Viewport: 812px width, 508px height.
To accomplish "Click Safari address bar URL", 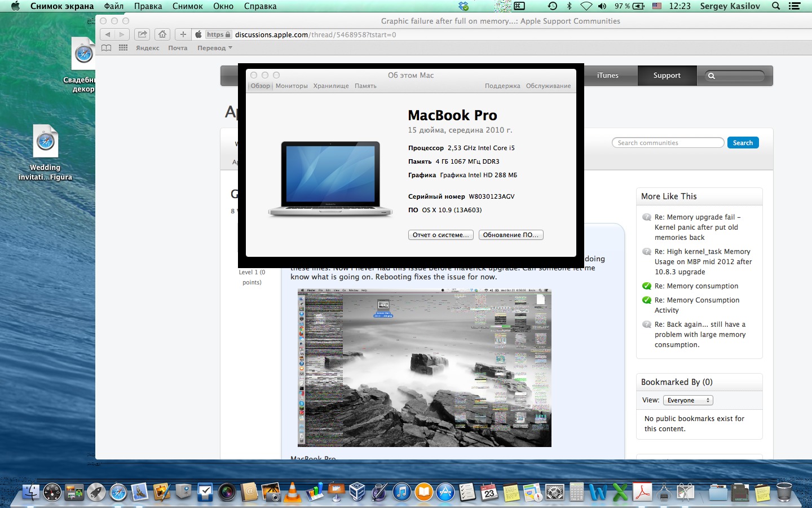I will 315,34.
